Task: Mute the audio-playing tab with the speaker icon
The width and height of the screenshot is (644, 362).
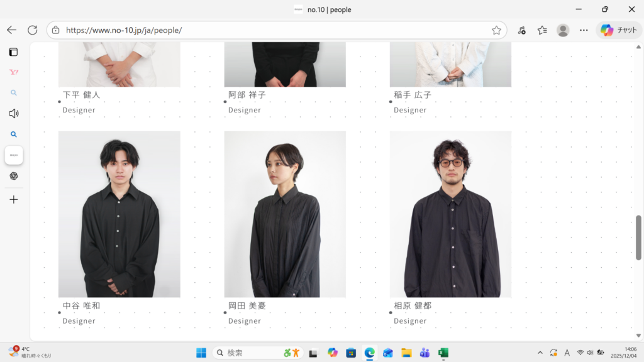Action: click(14, 113)
